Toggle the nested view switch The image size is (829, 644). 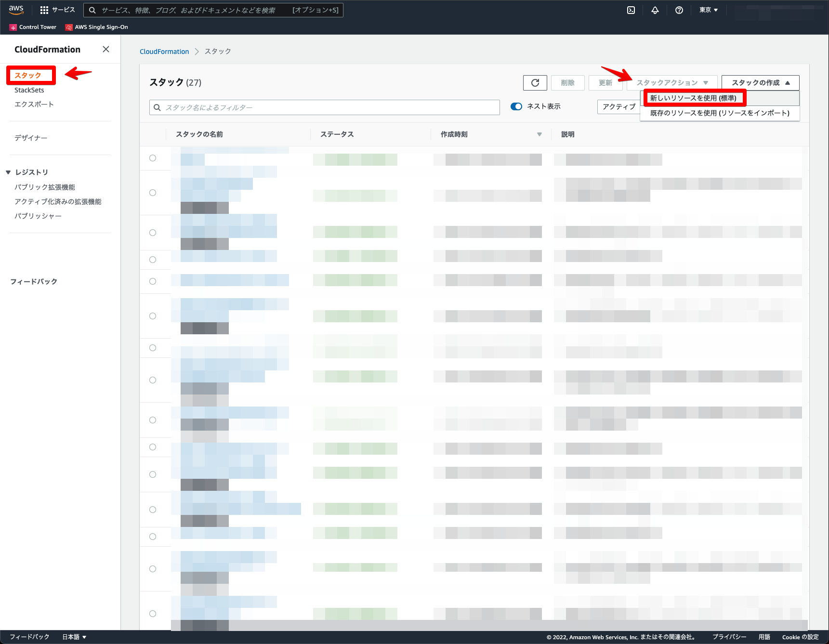pyautogui.click(x=516, y=106)
